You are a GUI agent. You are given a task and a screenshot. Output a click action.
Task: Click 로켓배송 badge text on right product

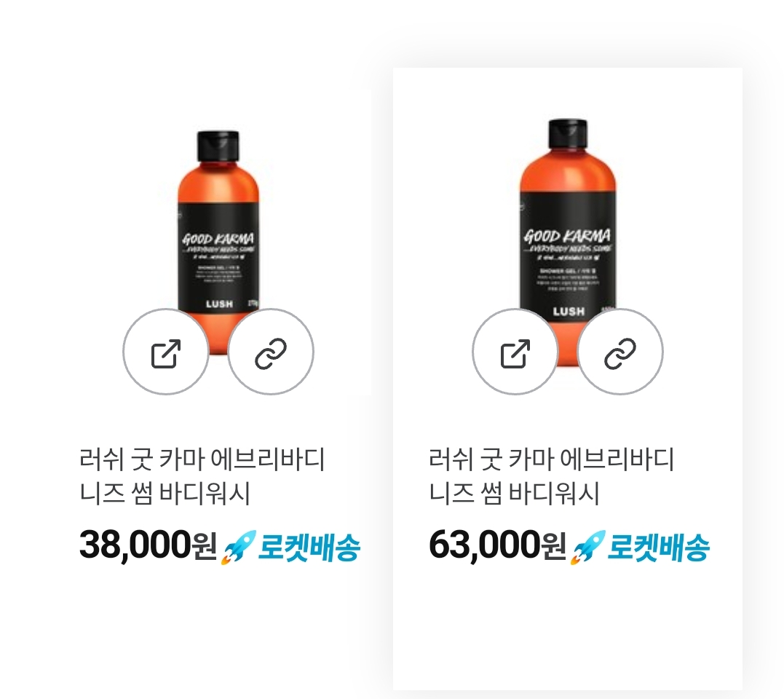click(x=659, y=548)
